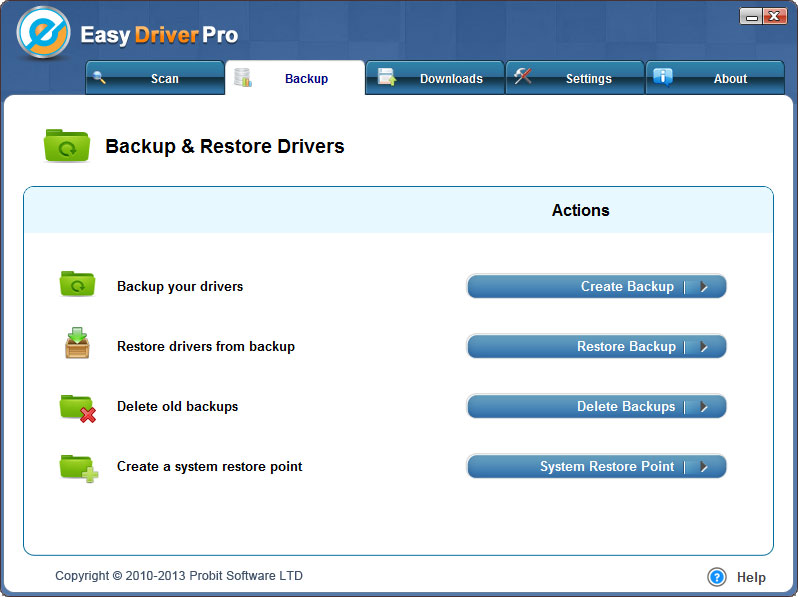This screenshot has height=597, width=798.
Task: Click the magnifier icon on the Scan tab
Action: 100,77
